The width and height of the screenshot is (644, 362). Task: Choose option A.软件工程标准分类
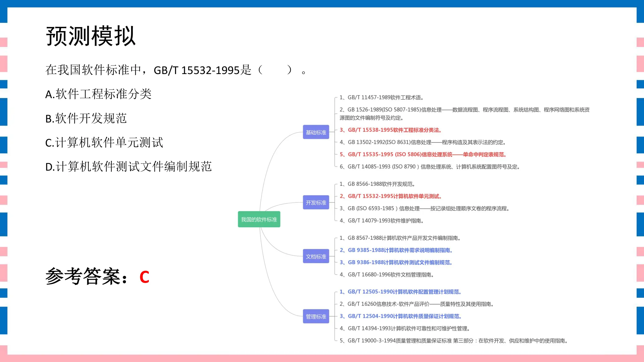point(98,94)
